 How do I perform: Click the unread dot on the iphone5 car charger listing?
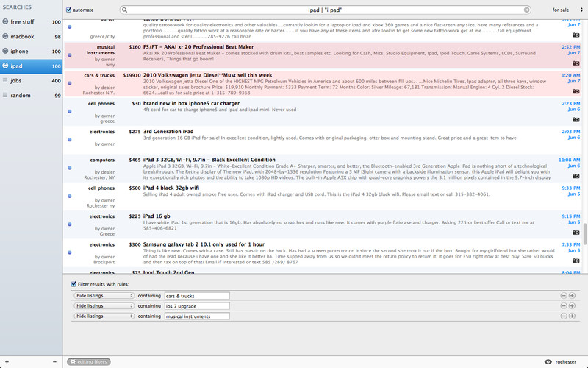click(69, 111)
